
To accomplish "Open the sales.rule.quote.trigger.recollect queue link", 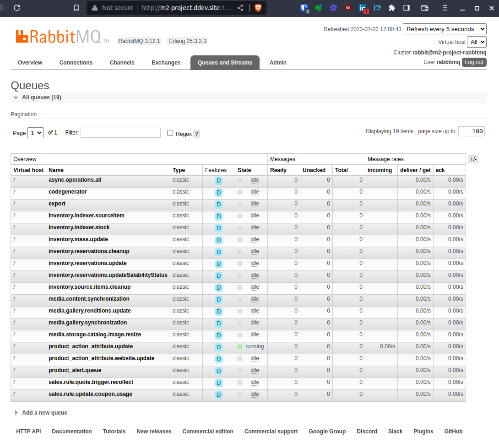I will [91, 382].
